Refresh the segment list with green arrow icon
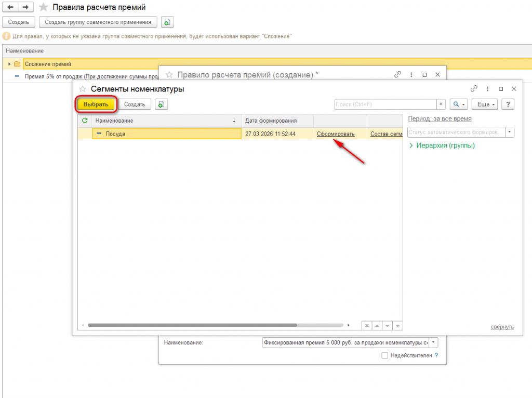This screenshot has height=398, width=532. click(85, 121)
